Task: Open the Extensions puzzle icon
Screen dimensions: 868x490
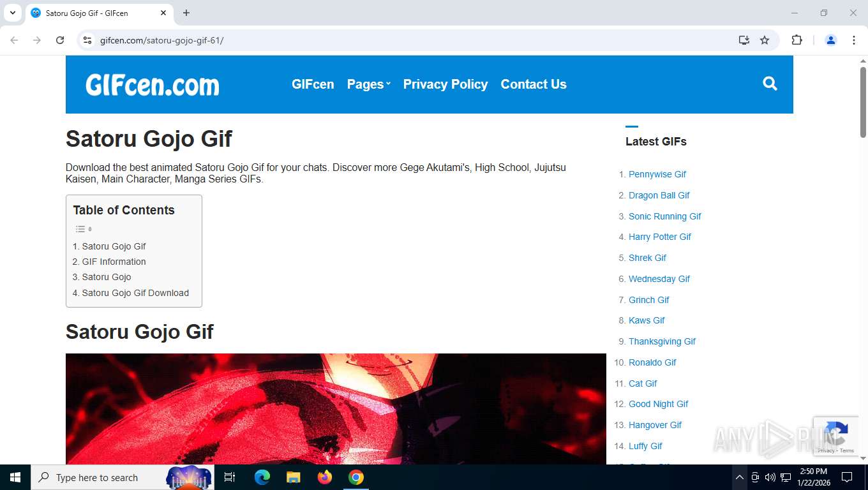Action: tap(797, 40)
